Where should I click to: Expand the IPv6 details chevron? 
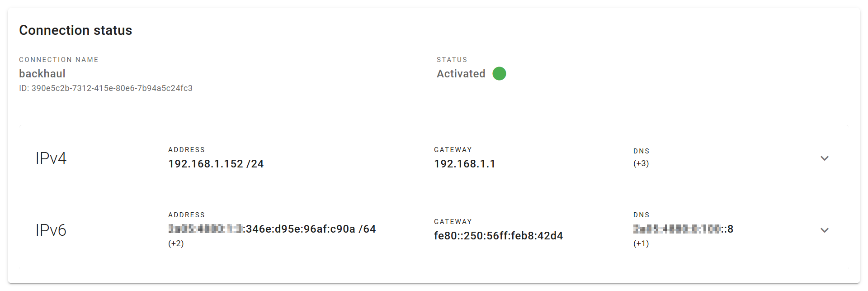pos(824,230)
